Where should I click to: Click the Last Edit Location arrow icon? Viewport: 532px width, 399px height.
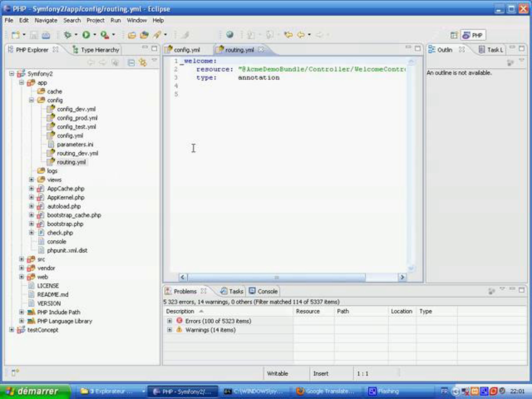tap(288, 35)
